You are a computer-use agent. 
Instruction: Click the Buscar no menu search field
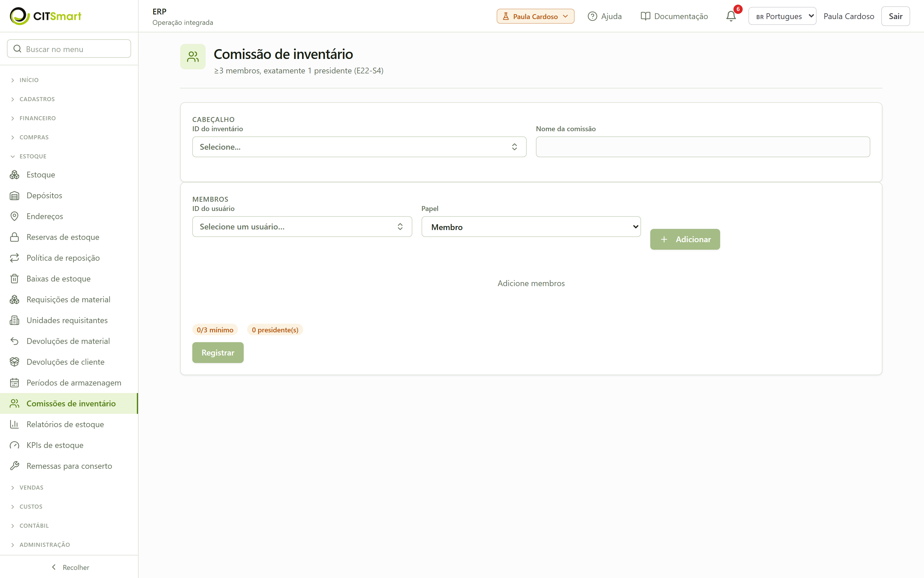[x=69, y=49]
